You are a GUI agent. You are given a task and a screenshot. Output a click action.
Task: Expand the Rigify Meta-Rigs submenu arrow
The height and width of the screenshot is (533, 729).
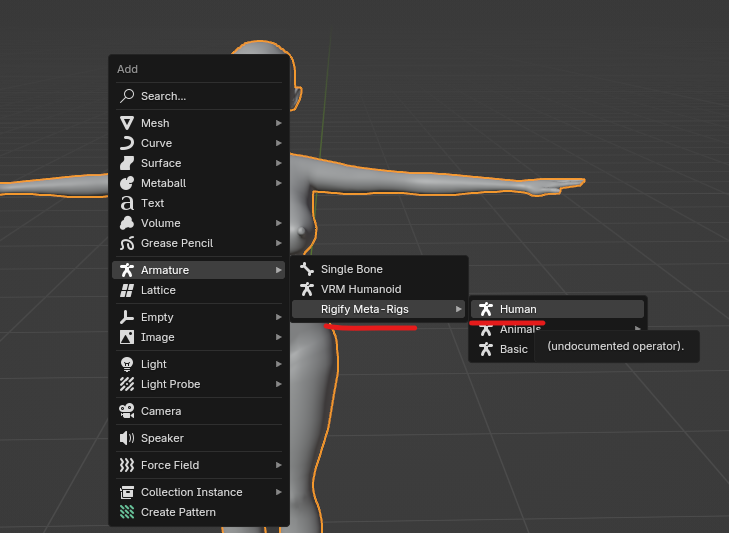tap(458, 309)
